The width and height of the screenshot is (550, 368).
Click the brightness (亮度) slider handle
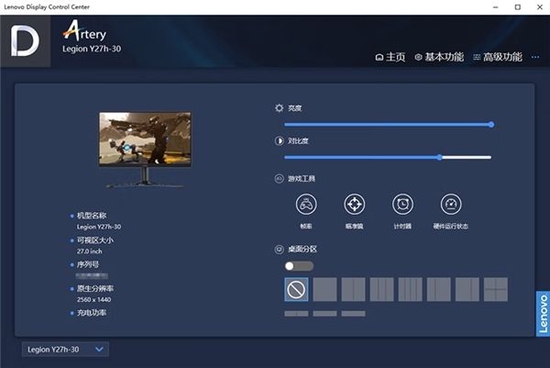491,125
